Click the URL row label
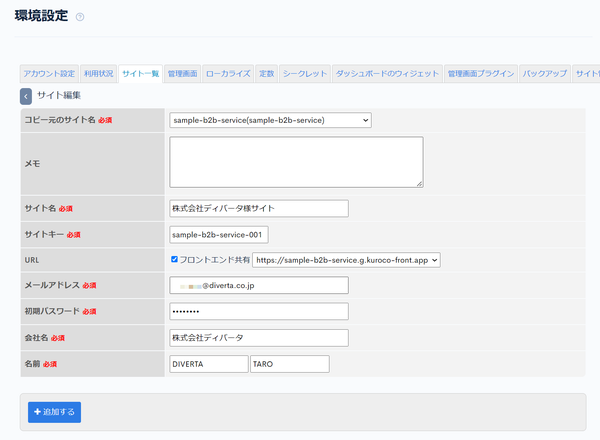Image resolution: width=600 pixels, height=440 pixels. 32,260
